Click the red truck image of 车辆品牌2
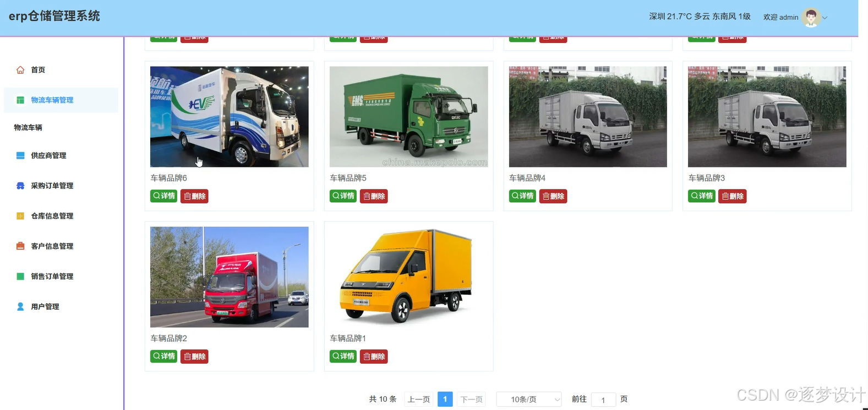Screen dimensions: 868x410 tap(230, 277)
